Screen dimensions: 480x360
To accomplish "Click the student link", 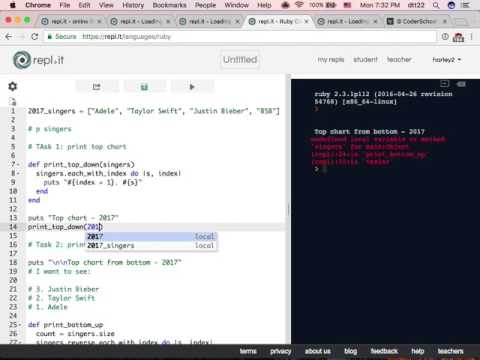I will point(365,60).
